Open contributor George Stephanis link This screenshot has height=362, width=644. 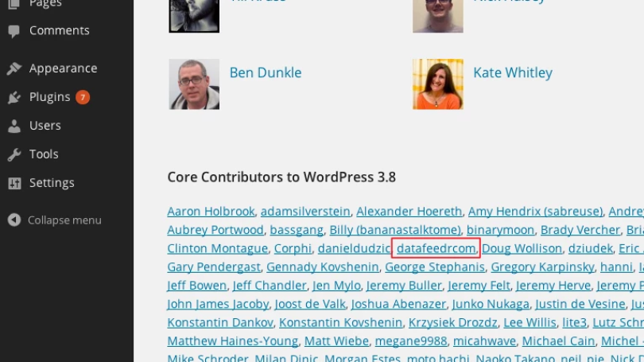[435, 267]
